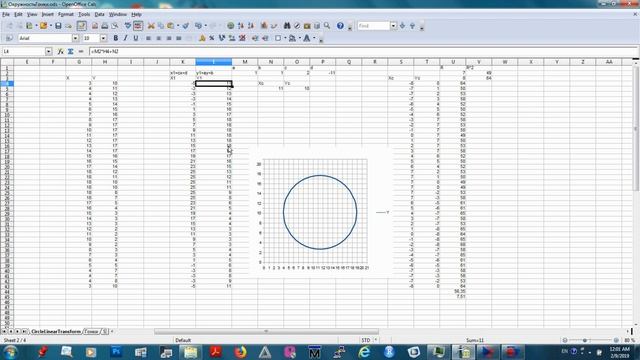This screenshot has height=360, width=640.
Task: Click the Sum sigma icon
Action: tap(71, 51)
